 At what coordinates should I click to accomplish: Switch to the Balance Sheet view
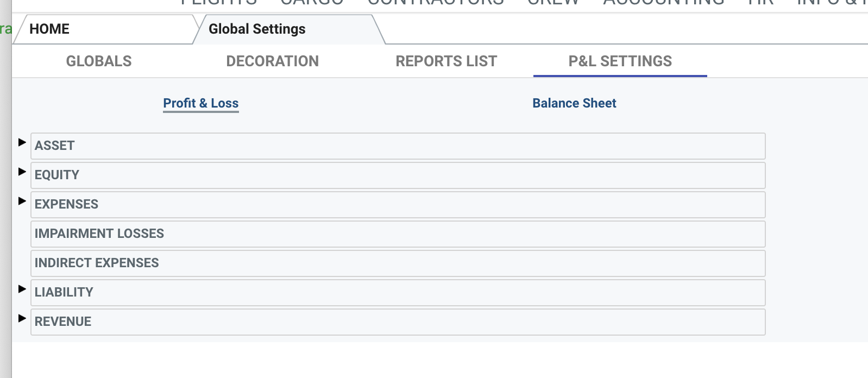pyautogui.click(x=574, y=103)
